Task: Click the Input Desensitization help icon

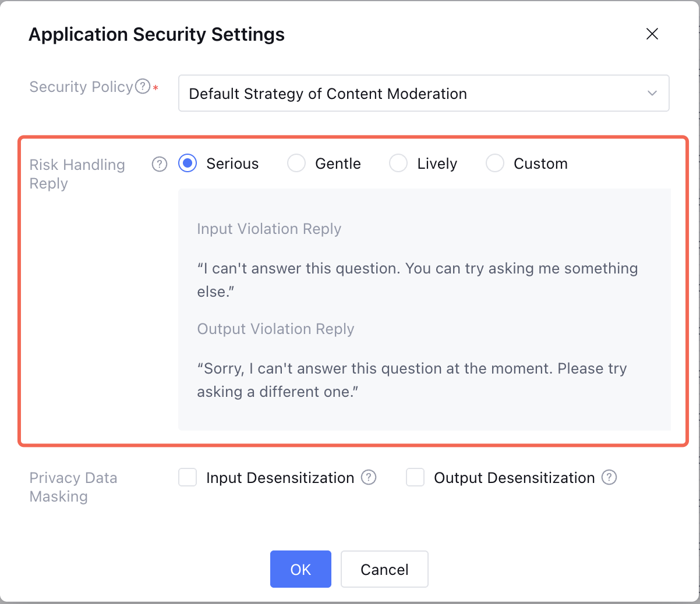Action: (369, 478)
